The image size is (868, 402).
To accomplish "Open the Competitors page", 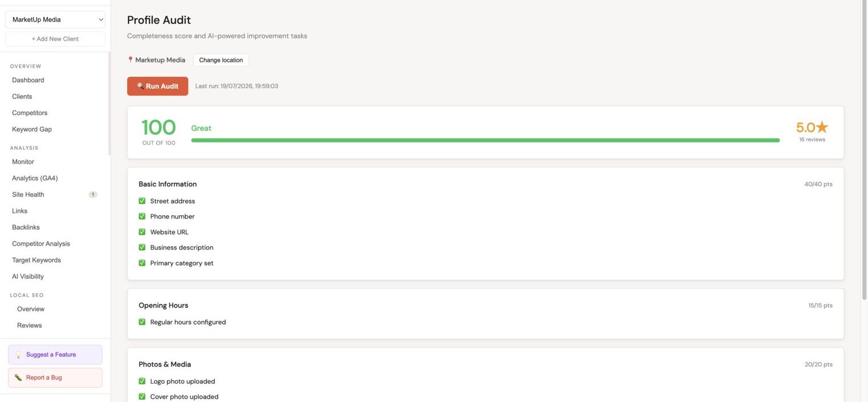I will coord(30,113).
